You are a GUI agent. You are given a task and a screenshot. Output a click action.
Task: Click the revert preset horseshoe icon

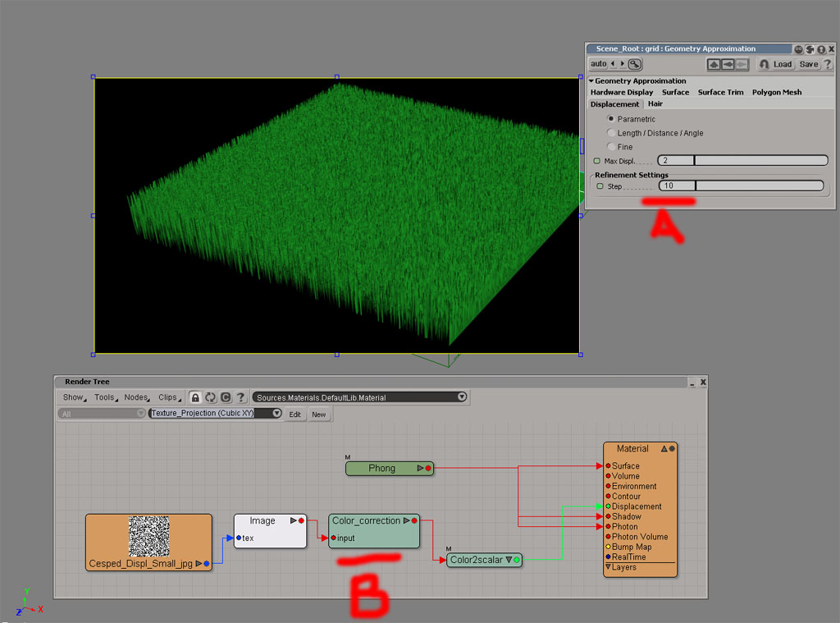coord(764,64)
